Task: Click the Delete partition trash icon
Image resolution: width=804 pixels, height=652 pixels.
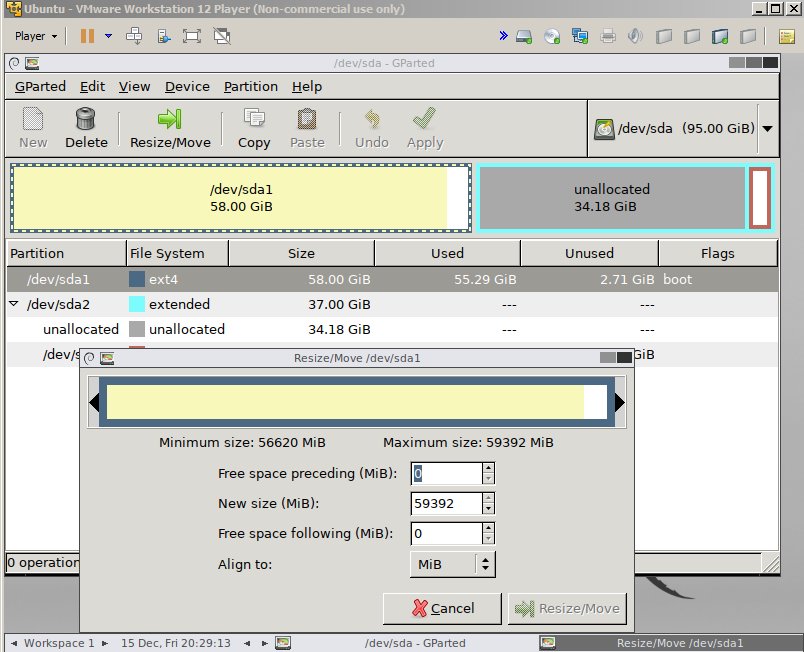Action: tap(86, 118)
